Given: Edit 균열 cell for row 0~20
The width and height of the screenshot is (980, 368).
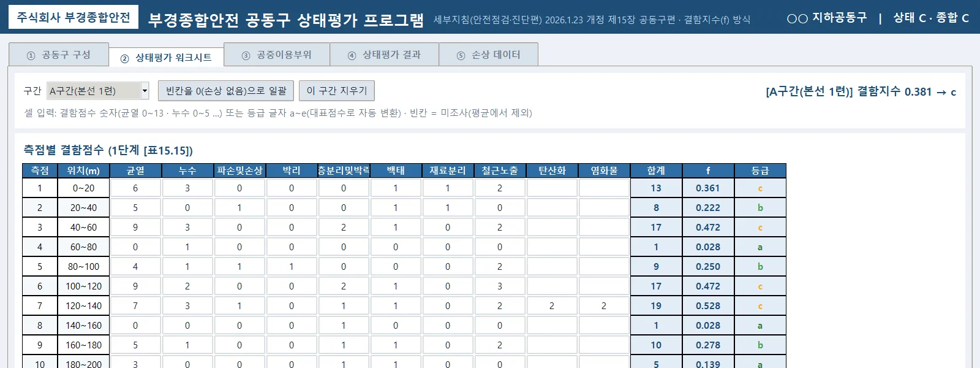Looking at the screenshot, I should click(135, 188).
